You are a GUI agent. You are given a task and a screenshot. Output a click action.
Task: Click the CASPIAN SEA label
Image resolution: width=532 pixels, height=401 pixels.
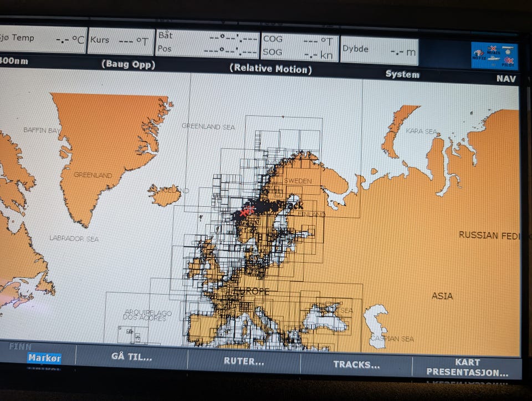pos(392,339)
